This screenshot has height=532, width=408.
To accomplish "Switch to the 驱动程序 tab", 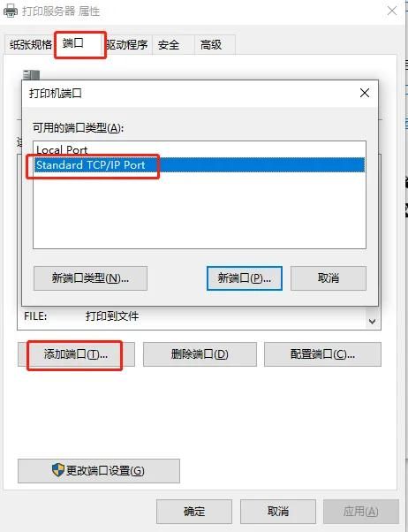I will pos(128,44).
